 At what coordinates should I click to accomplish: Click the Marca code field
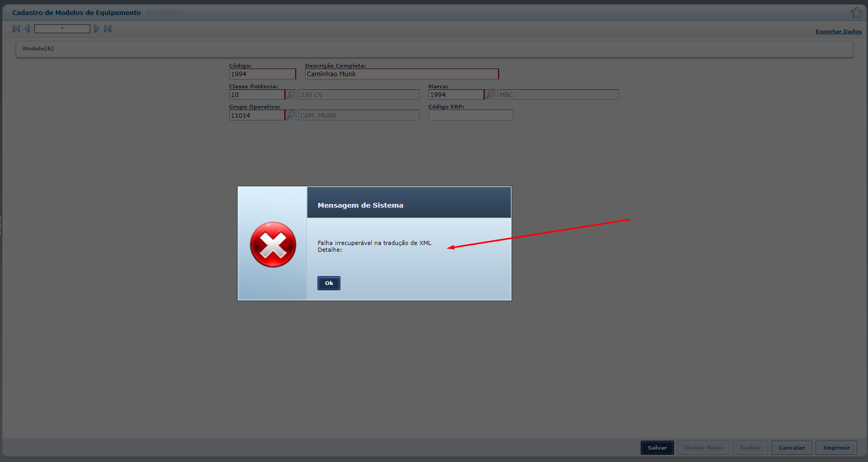(456, 94)
